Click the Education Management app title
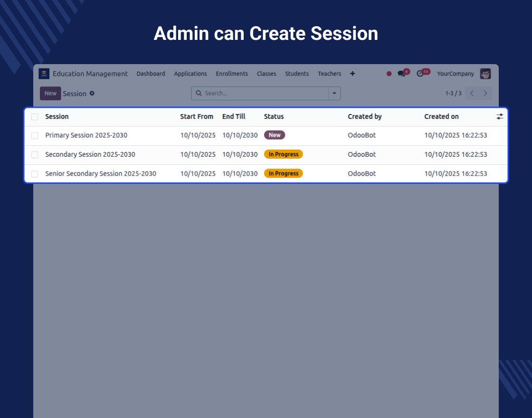532x418 pixels. pos(90,74)
